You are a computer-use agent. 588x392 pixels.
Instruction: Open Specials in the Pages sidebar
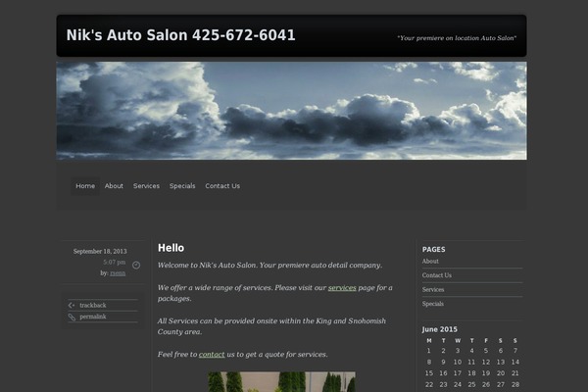coord(433,304)
